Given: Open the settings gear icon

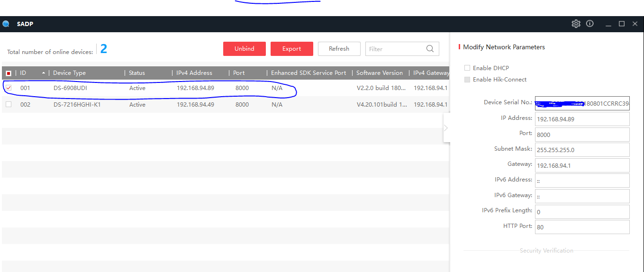Looking at the screenshot, I should pos(576,24).
